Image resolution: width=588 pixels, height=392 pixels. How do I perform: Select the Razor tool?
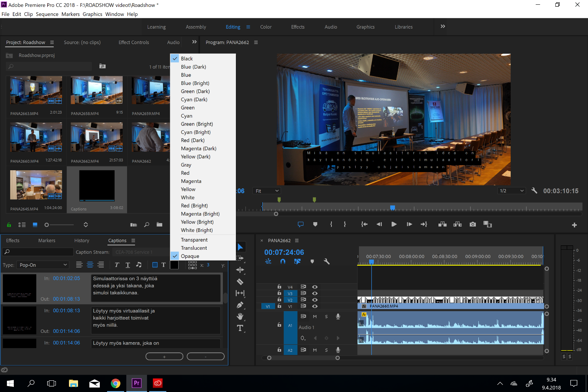(240, 282)
